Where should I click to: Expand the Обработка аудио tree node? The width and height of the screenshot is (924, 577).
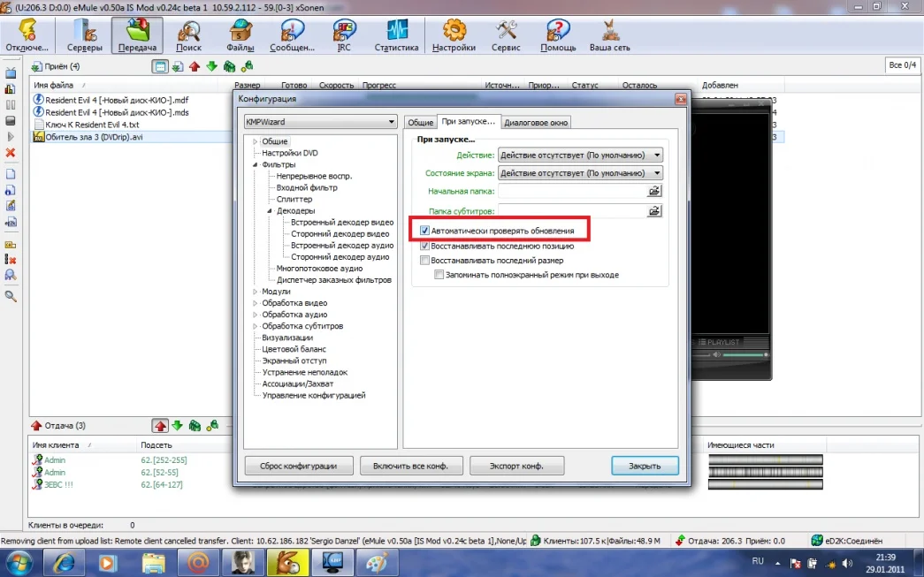[256, 315]
